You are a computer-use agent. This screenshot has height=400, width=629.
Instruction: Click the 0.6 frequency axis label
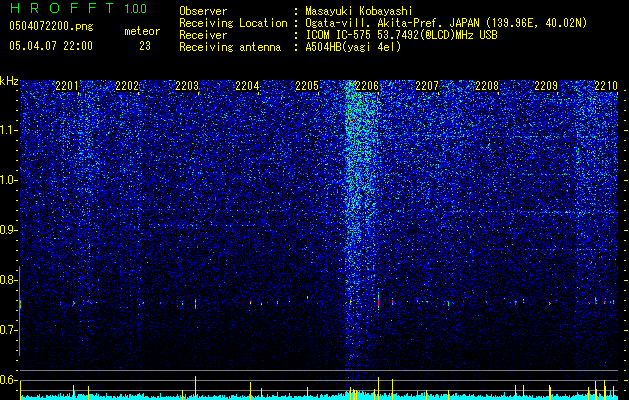[x=8, y=380]
